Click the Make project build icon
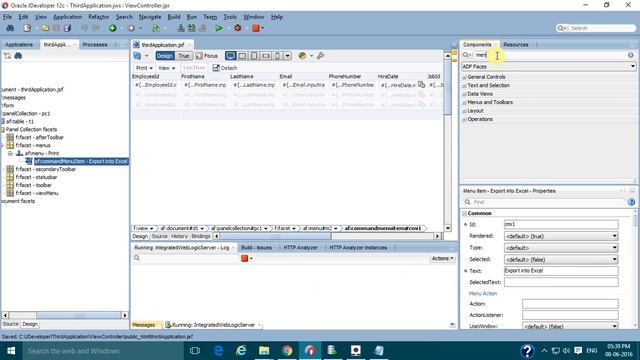The width and height of the screenshot is (640, 360). (x=181, y=28)
